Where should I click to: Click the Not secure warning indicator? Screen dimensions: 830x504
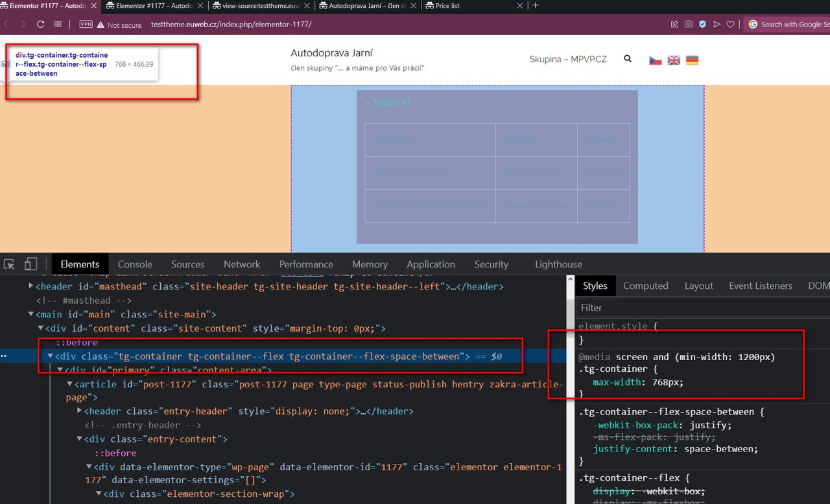tap(119, 25)
